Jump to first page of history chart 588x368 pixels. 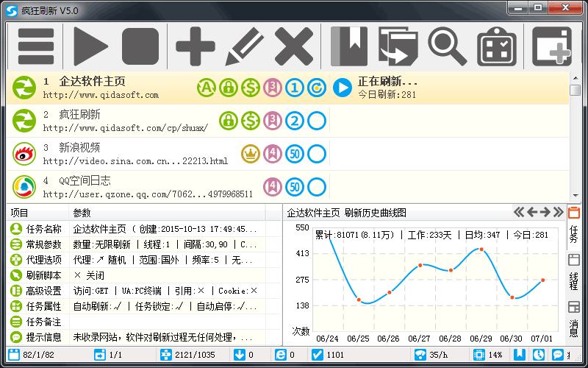[519, 212]
